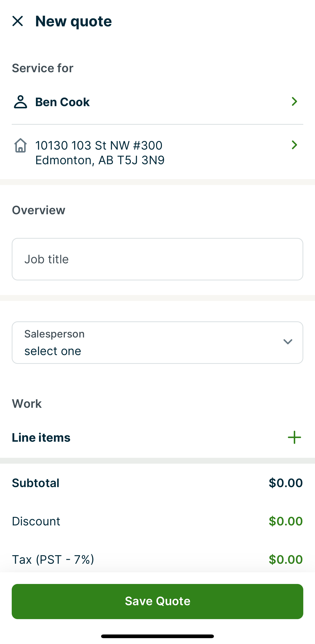The image size is (315, 644).
Task: Tap the Line items heading
Action: pos(41,438)
